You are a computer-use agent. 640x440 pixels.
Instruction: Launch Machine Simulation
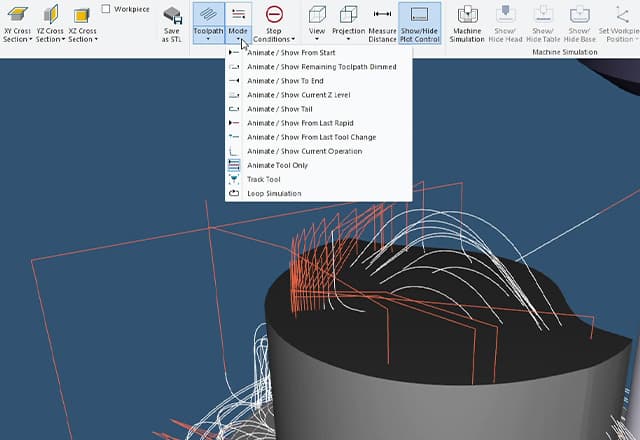[468, 15]
